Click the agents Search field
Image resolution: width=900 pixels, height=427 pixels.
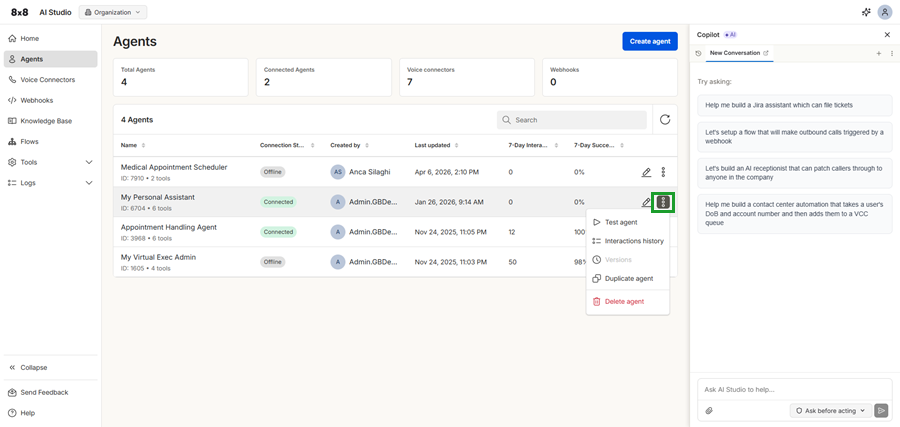click(x=572, y=120)
